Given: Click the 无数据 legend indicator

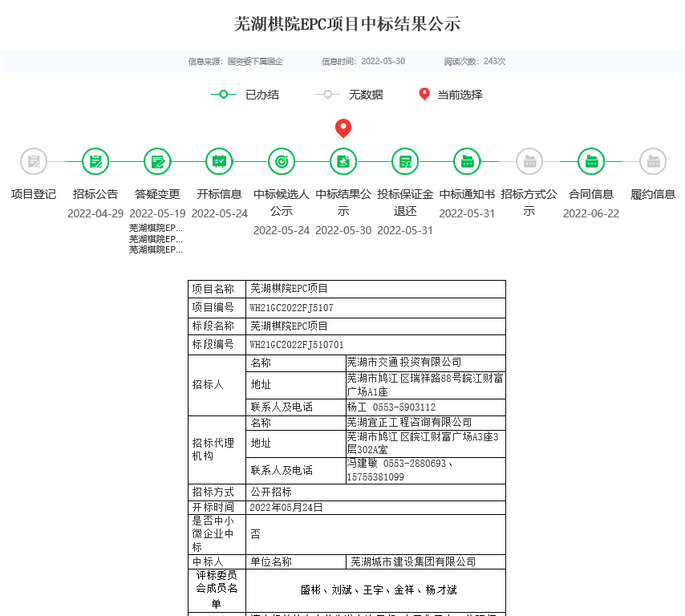Looking at the screenshot, I should tap(327, 95).
